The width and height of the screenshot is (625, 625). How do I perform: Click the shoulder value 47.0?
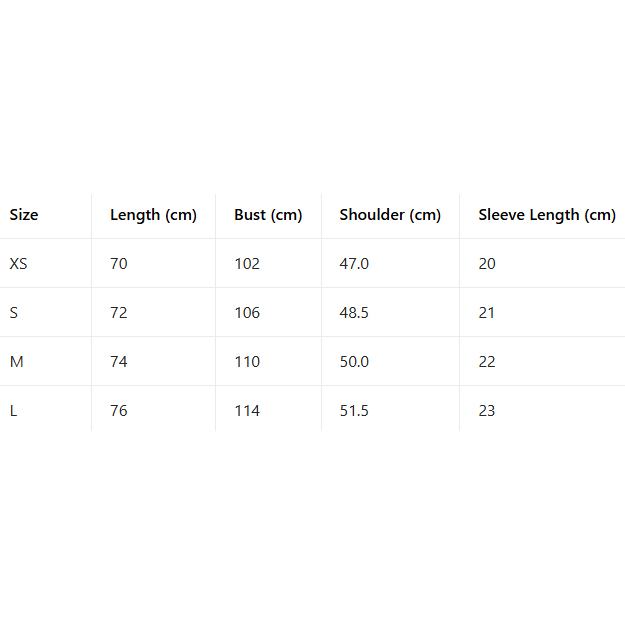[x=354, y=264]
